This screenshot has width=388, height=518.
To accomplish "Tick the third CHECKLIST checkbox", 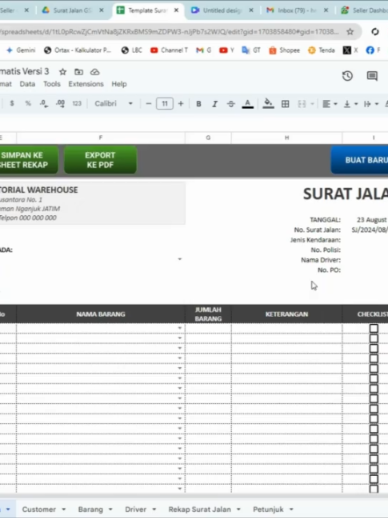I will pyautogui.click(x=374, y=348).
